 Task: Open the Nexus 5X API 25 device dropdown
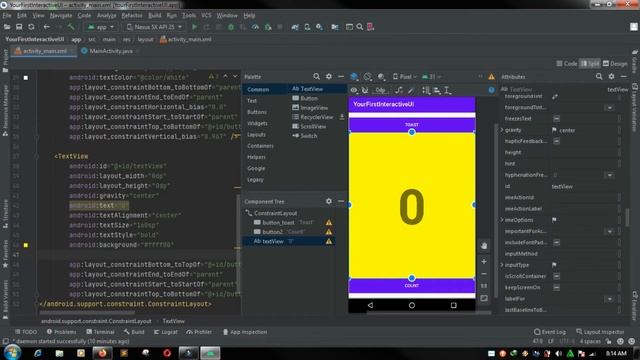(154, 27)
